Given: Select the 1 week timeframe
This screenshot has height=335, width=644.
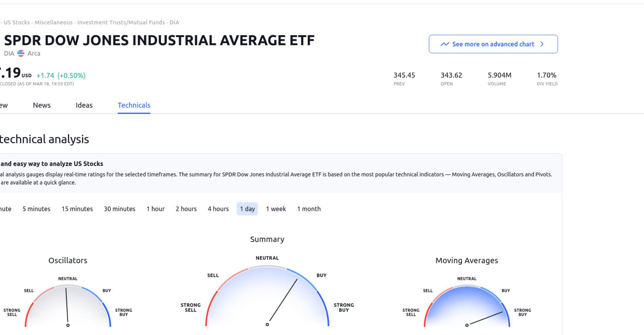Looking at the screenshot, I should 276,209.
